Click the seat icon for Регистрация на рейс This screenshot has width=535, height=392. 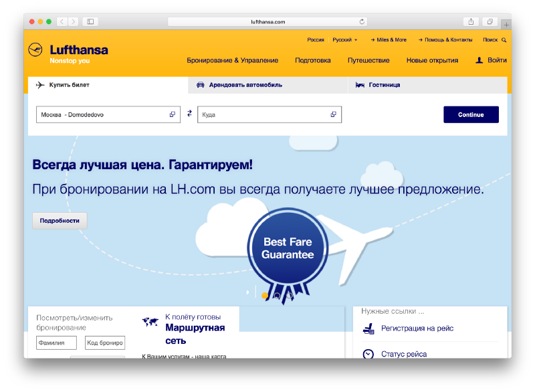368,329
